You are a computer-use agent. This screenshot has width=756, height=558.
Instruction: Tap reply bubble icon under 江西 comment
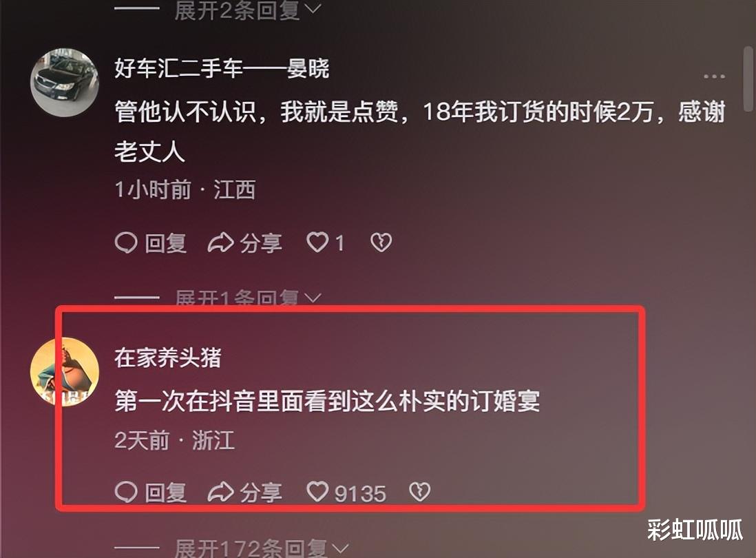point(126,242)
